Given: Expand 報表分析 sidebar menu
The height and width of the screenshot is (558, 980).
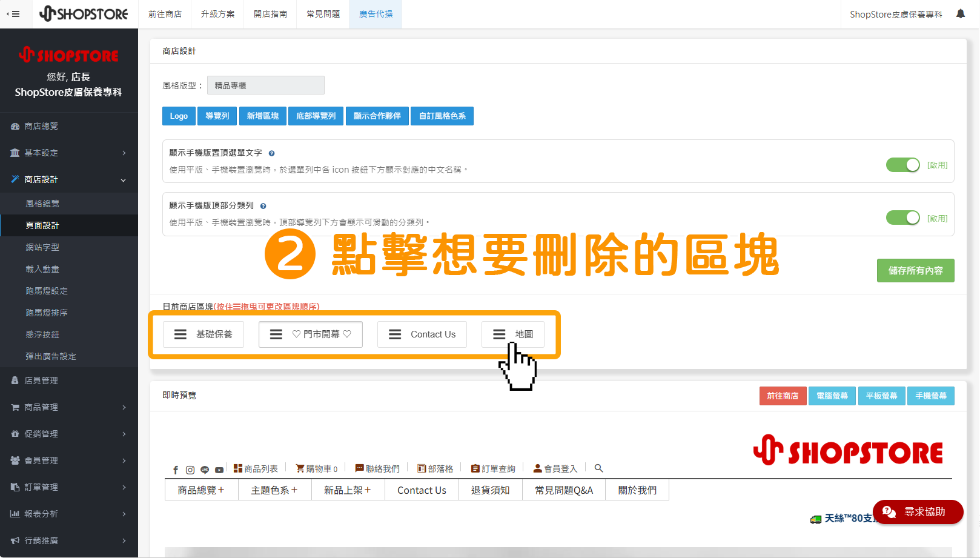Looking at the screenshot, I should point(69,514).
